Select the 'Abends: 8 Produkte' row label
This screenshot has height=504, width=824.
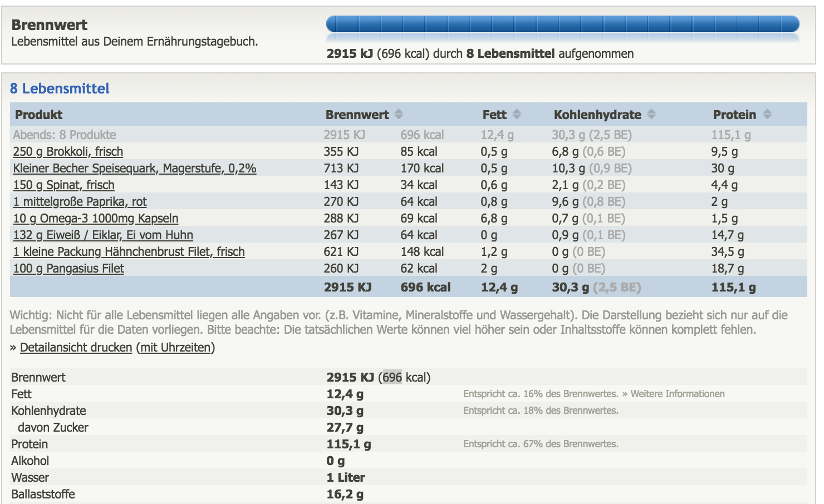click(65, 135)
